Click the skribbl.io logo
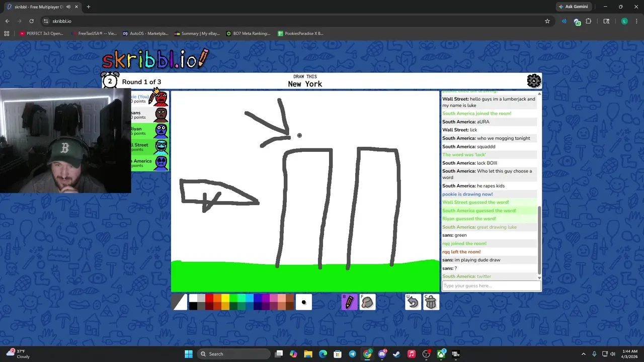Screen dimensions: 644x362 [x=155, y=59]
